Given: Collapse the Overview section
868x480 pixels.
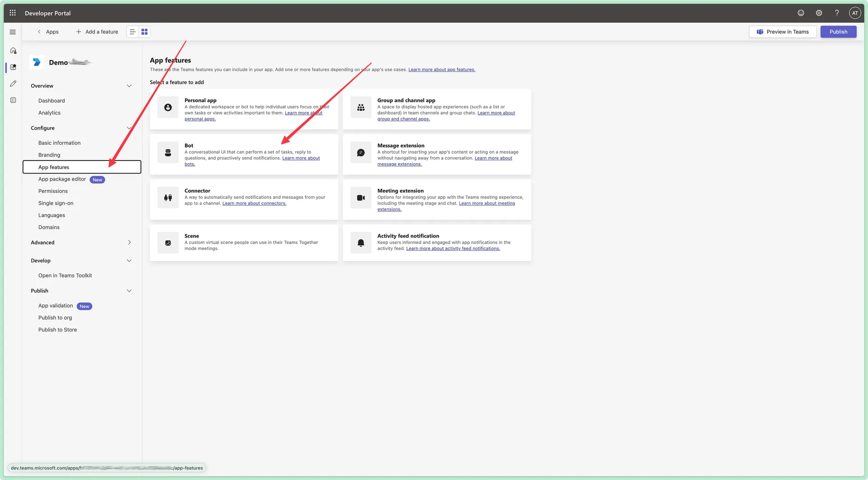Looking at the screenshot, I should click(129, 86).
